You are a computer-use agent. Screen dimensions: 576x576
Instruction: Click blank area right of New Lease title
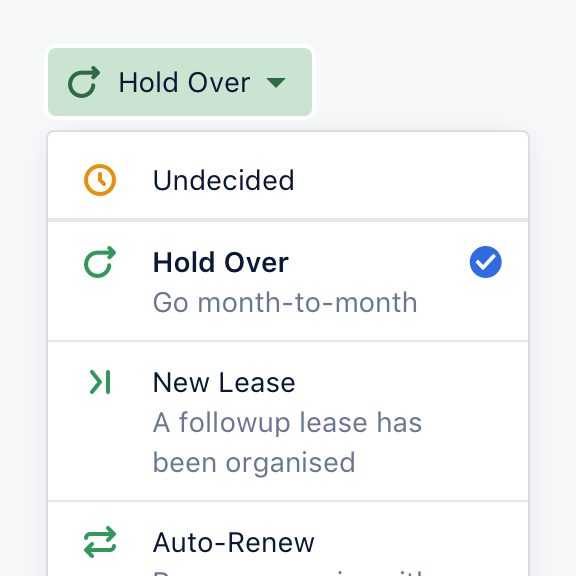pyautogui.click(x=408, y=382)
